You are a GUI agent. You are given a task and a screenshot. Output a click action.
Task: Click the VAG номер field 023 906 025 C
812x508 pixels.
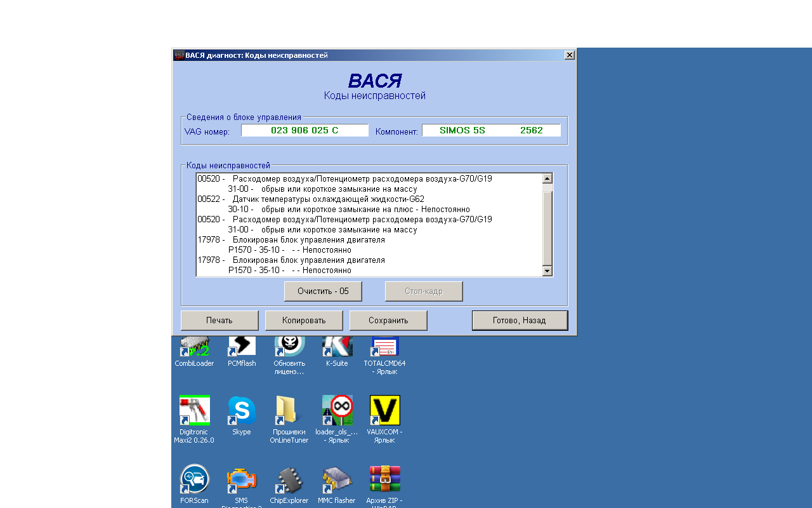(304, 130)
